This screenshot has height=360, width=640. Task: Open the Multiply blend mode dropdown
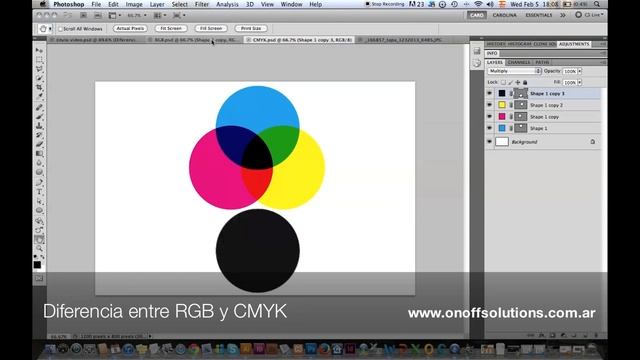click(x=514, y=71)
